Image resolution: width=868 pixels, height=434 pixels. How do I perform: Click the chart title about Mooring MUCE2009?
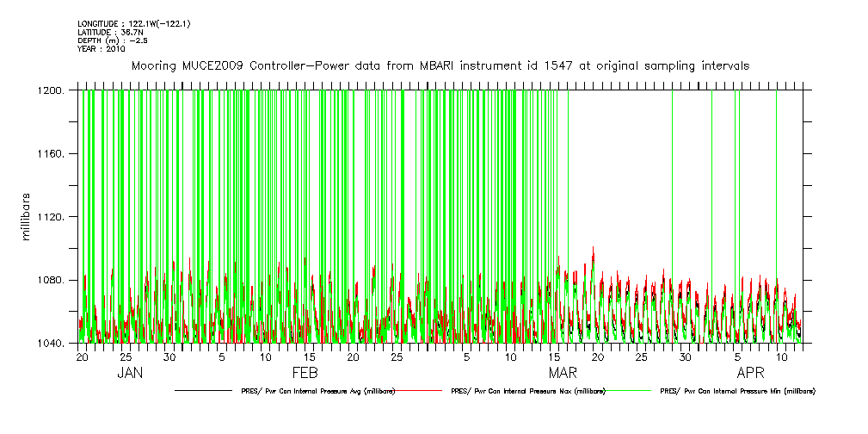point(440,65)
